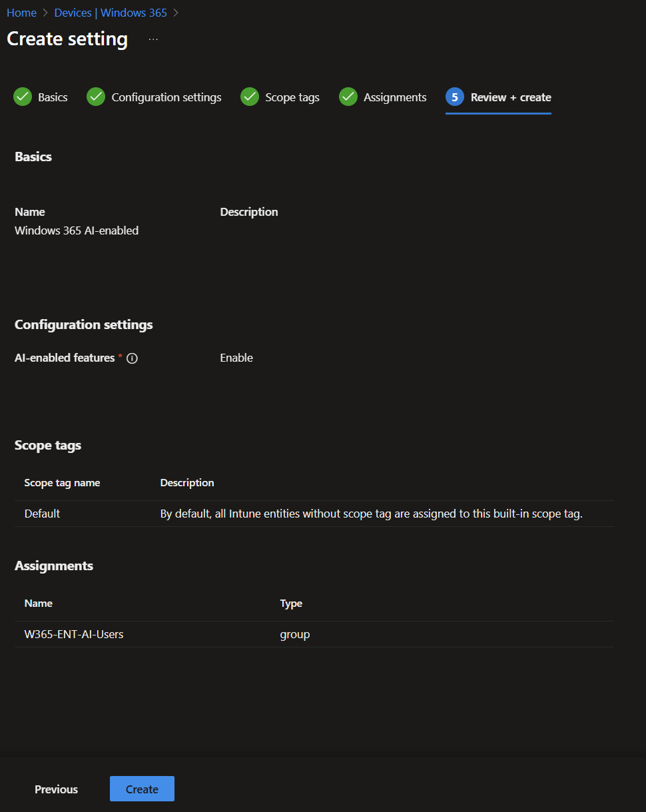Open the ellipsis menu beside Create setting
Screen dimensions: 646x812
(x=153, y=39)
